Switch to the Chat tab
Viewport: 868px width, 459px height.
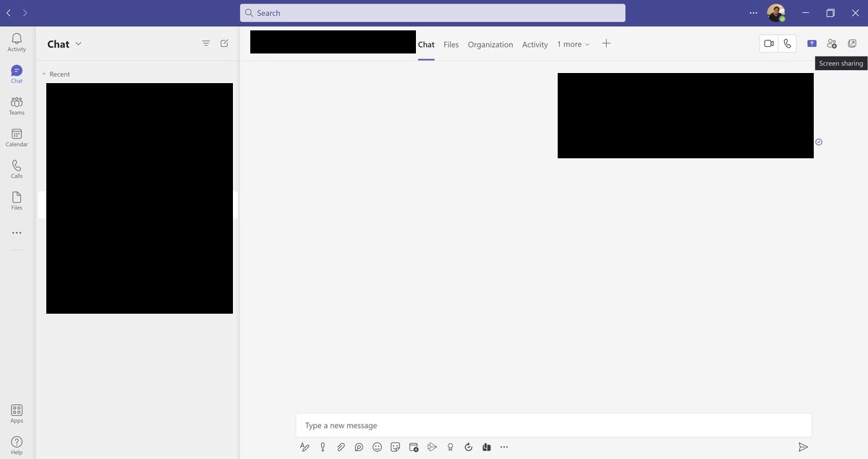click(426, 44)
